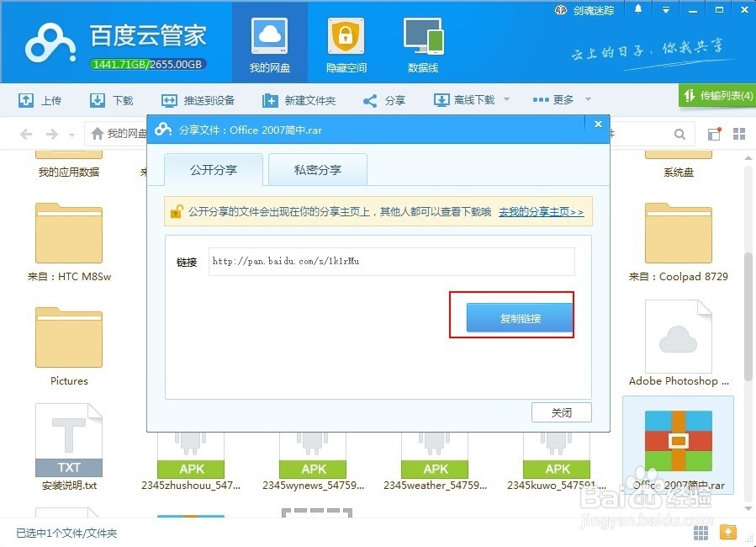The height and width of the screenshot is (547, 756).
Task: Click 离线下载 offline download button
Action: (464, 100)
